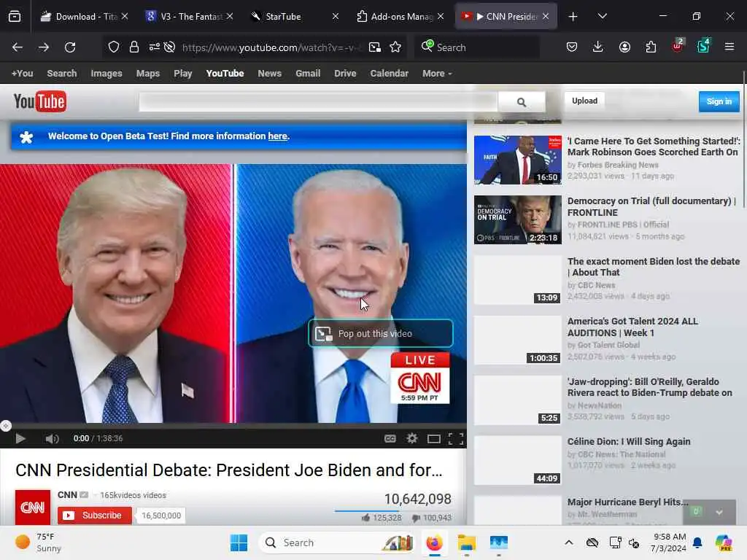Image resolution: width=747 pixels, height=560 pixels.
Task: Switch to StarTube tab
Action: pyautogui.click(x=295, y=17)
